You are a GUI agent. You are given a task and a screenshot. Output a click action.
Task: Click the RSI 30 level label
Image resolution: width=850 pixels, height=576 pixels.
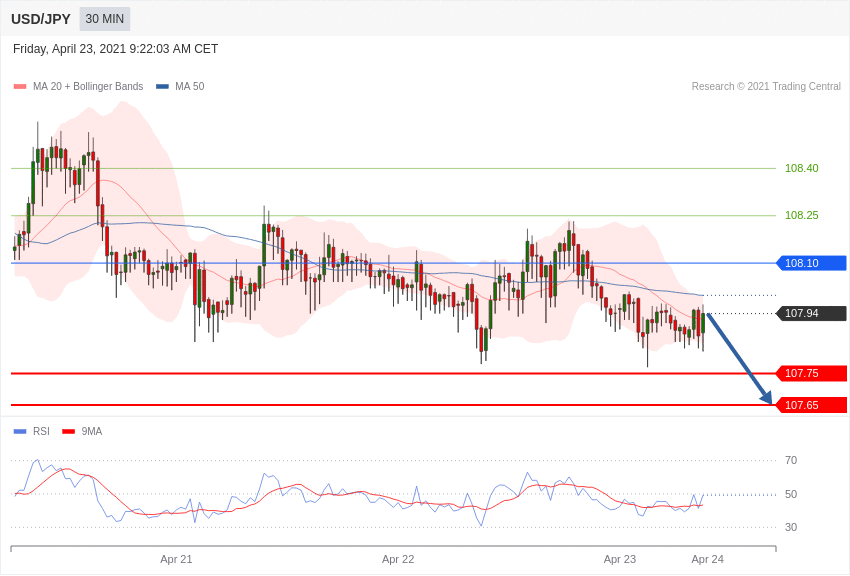[791, 527]
